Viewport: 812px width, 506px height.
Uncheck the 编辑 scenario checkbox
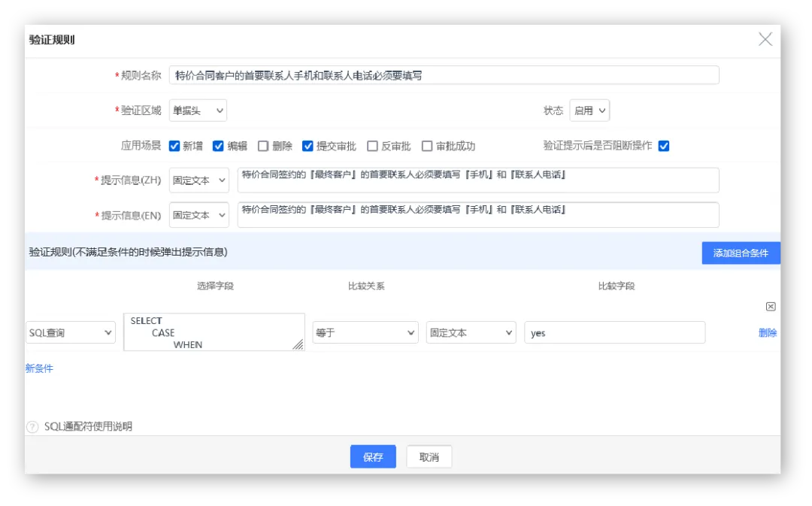click(x=219, y=146)
